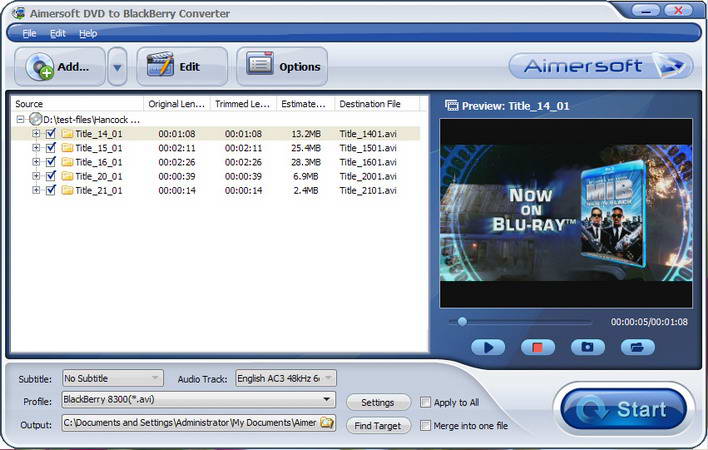The image size is (708, 450).
Task: Start the conversion with Start button
Action: click(x=624, y=409)
